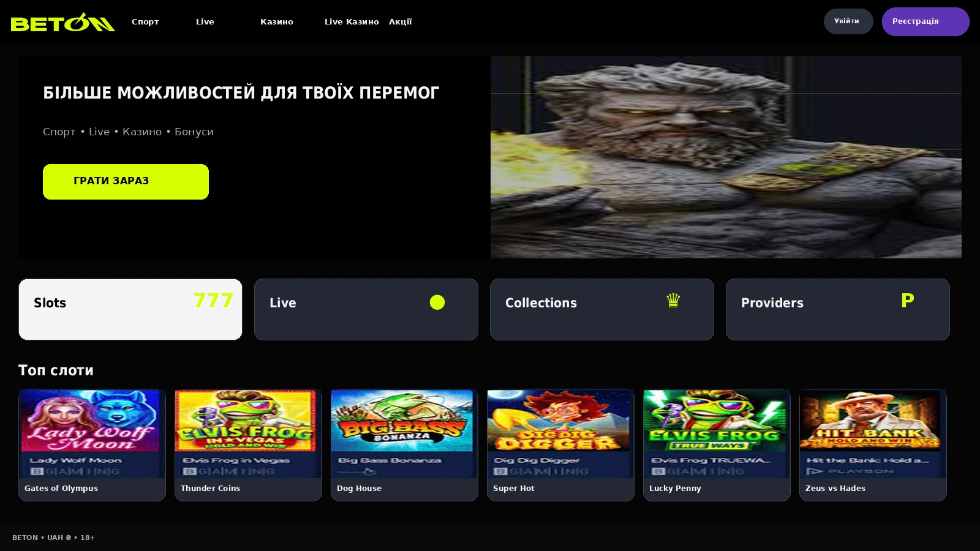980x551 pixels.
Task: Click the green dot icon on Live tile
Action: click(437, 302)
